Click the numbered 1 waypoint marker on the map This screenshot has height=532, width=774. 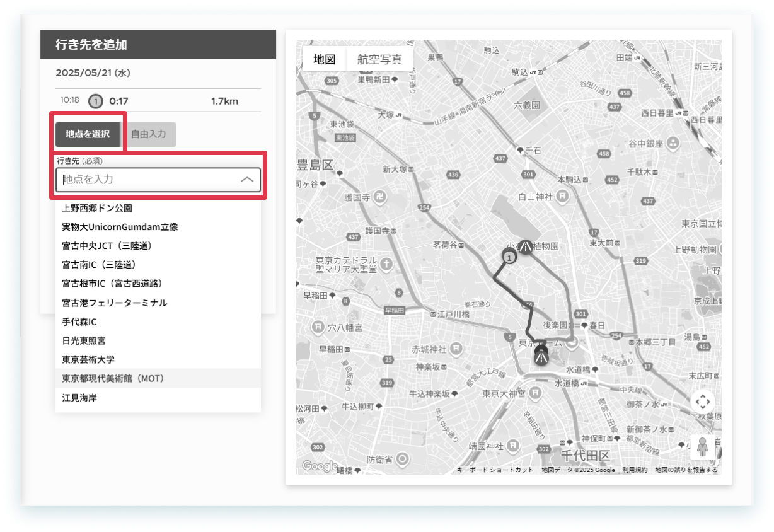509,257
